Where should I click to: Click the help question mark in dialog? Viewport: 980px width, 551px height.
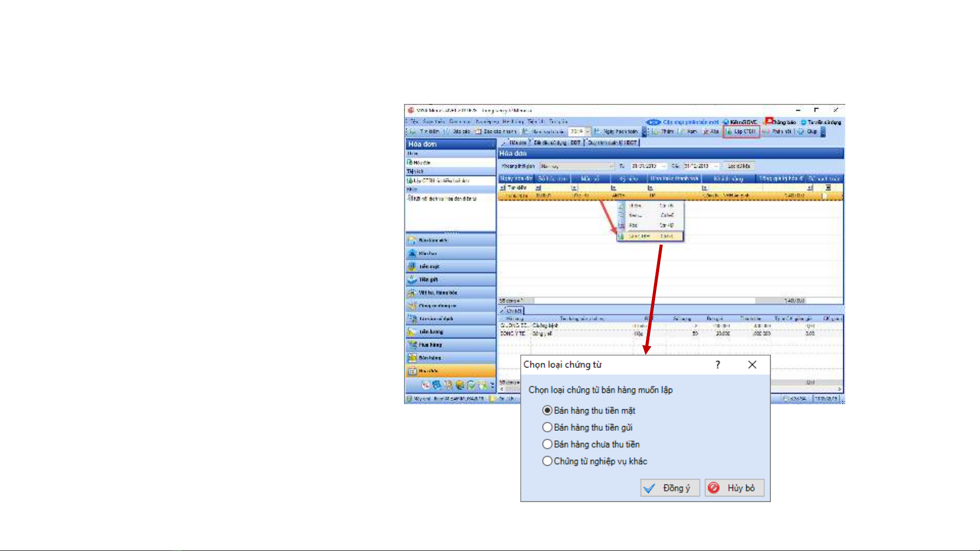717,365
